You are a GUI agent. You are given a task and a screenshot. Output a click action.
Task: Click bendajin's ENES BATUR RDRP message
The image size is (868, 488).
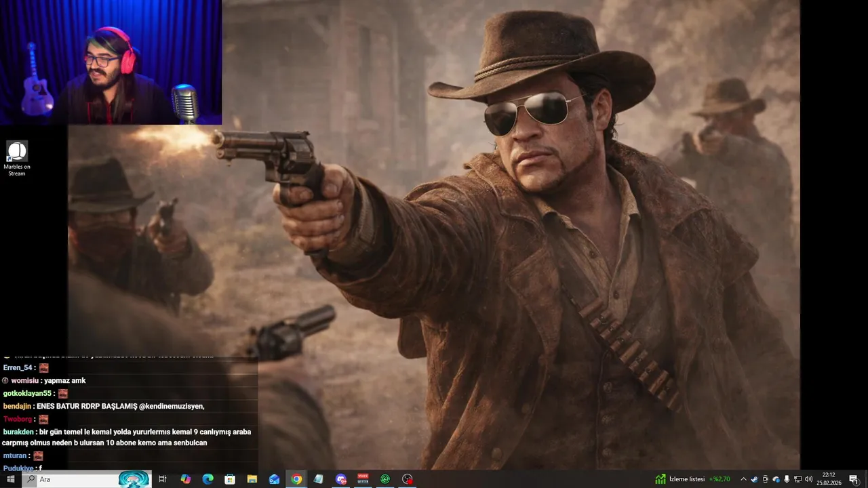pos(121,406)
